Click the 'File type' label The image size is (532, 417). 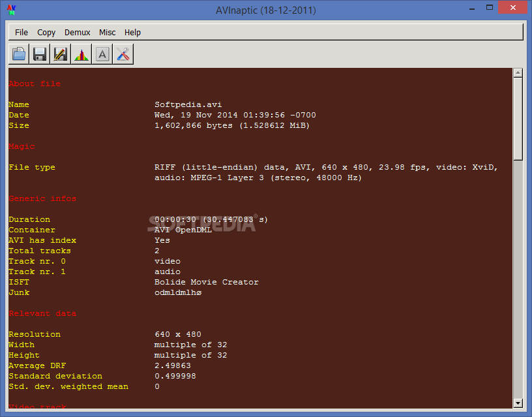pyautogui.click(x=32, y=168)
